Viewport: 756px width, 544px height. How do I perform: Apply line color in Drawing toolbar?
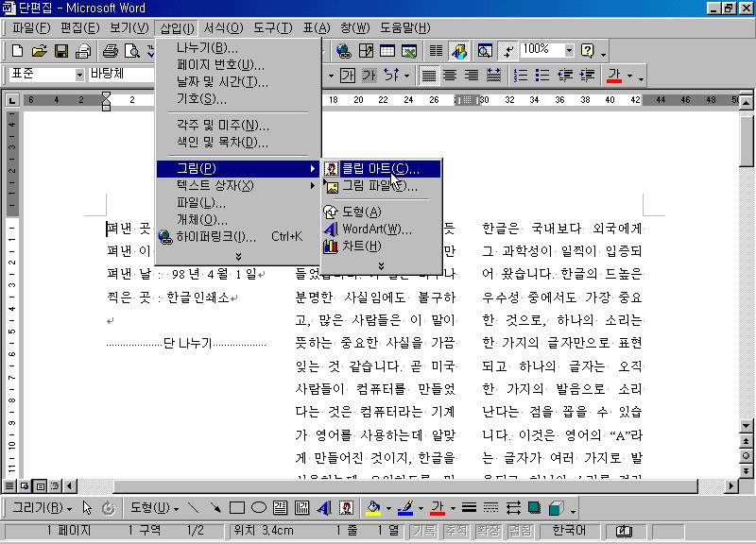[x=405, y=507]
